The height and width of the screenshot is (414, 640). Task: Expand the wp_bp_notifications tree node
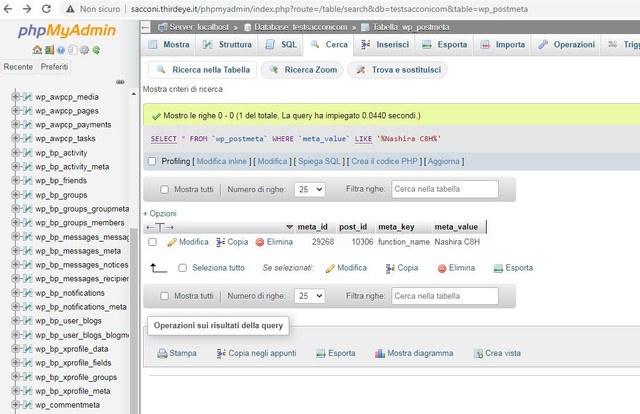tap(16, 293)
